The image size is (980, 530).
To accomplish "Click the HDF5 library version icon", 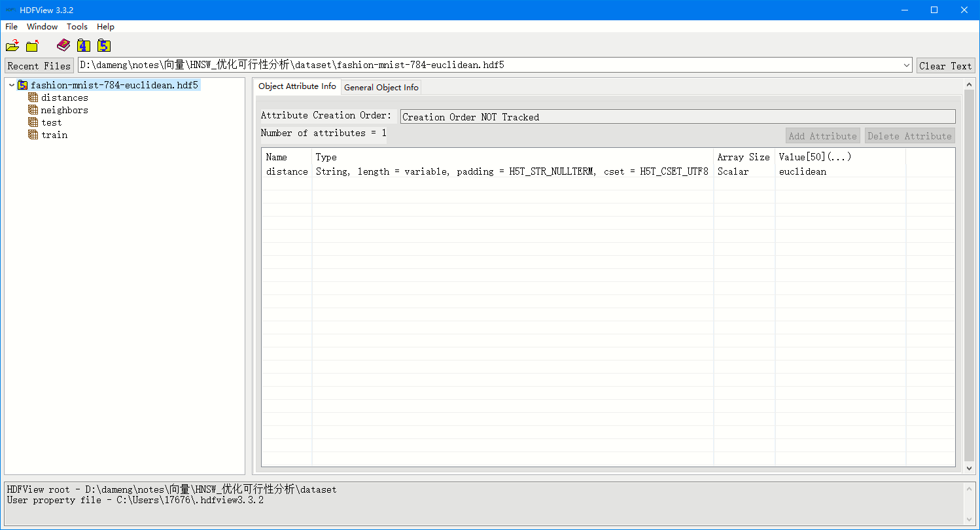I will [x=103, y=46].
